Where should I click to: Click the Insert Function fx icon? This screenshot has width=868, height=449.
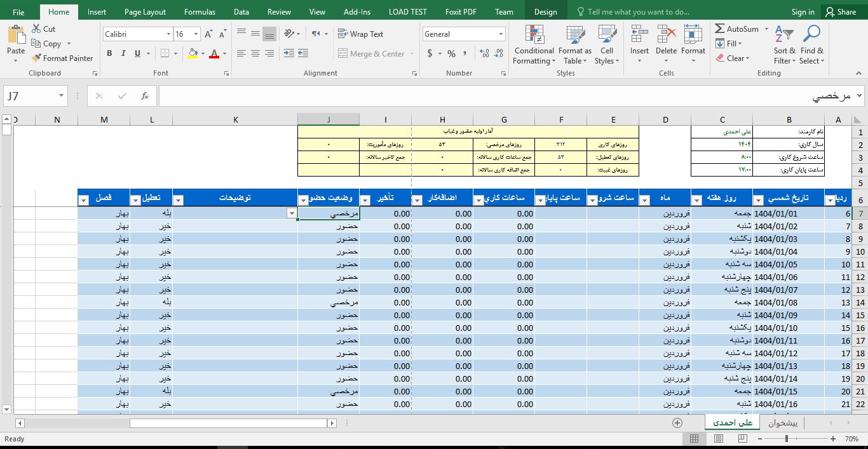click(x=145, y=96)
